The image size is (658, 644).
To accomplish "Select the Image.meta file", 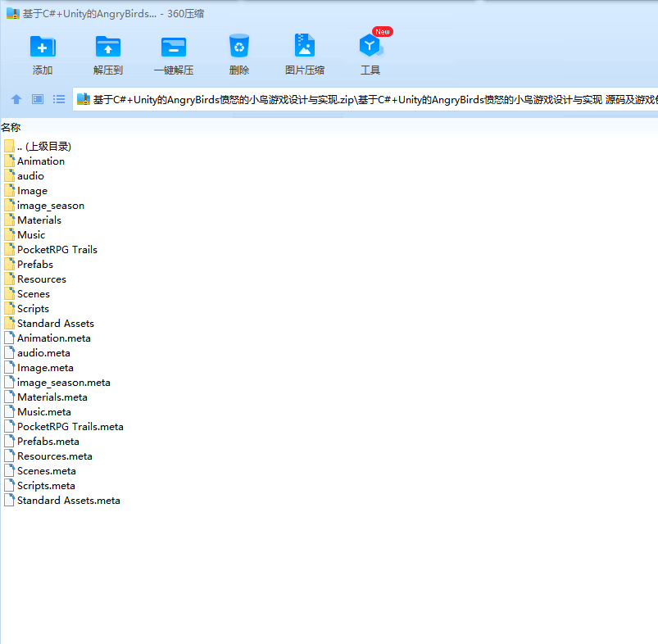I will (x=39, y=368).
